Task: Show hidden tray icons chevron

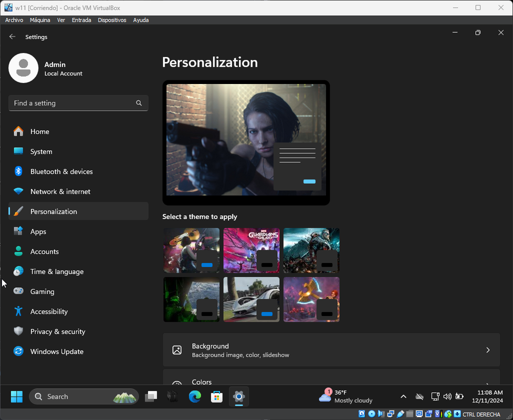Action: coord(403,396)
